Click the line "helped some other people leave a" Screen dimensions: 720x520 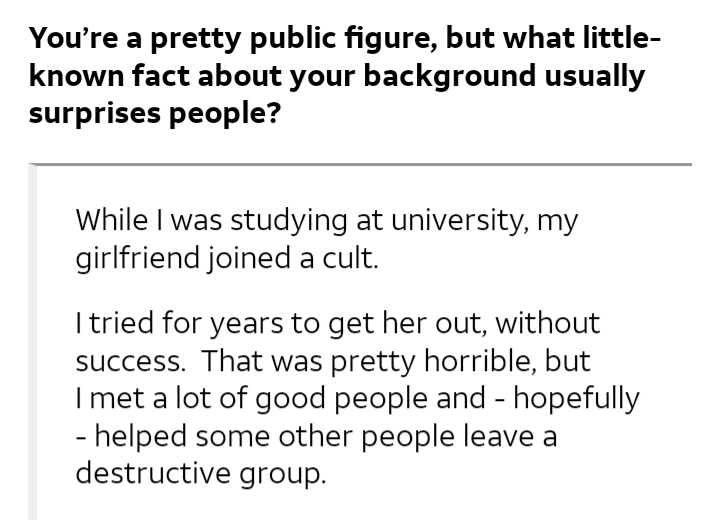pyautogui.click(x=316, y=436)
